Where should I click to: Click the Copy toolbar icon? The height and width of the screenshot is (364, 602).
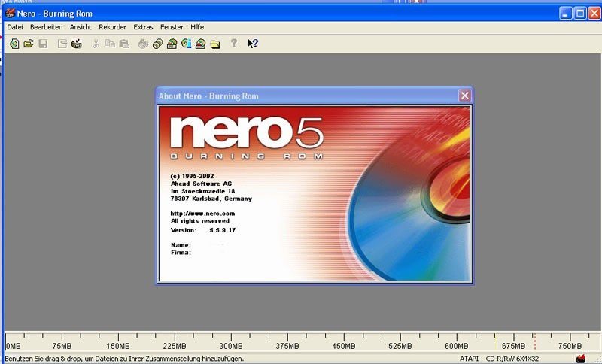coord(110,44)
